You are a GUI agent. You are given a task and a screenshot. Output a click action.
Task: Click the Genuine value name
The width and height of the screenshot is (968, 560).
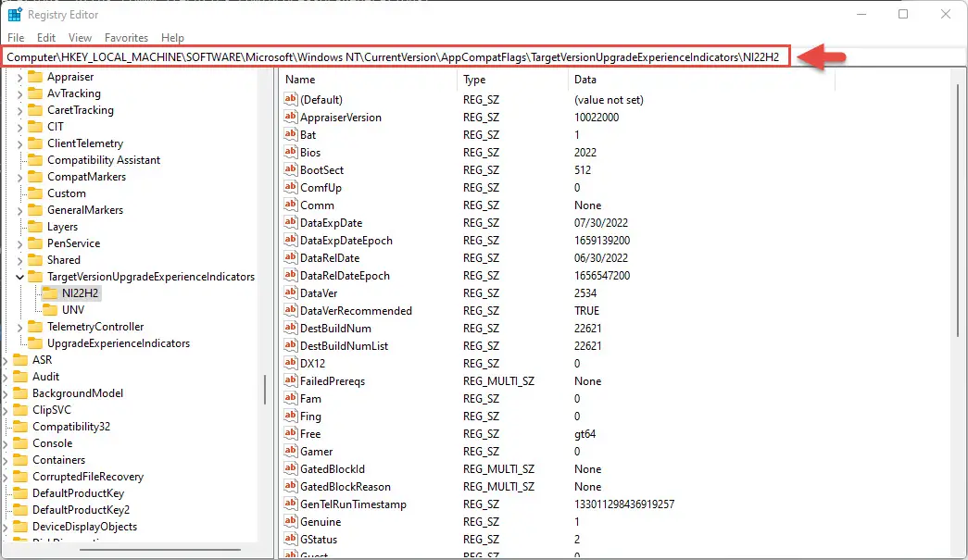[321, 522]
